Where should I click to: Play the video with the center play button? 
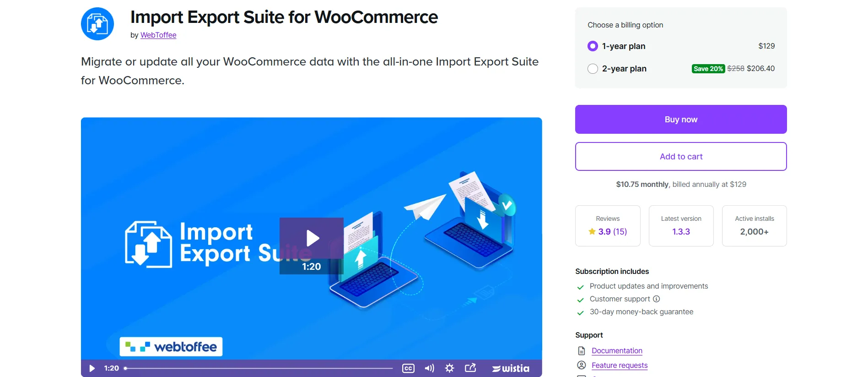312,238
